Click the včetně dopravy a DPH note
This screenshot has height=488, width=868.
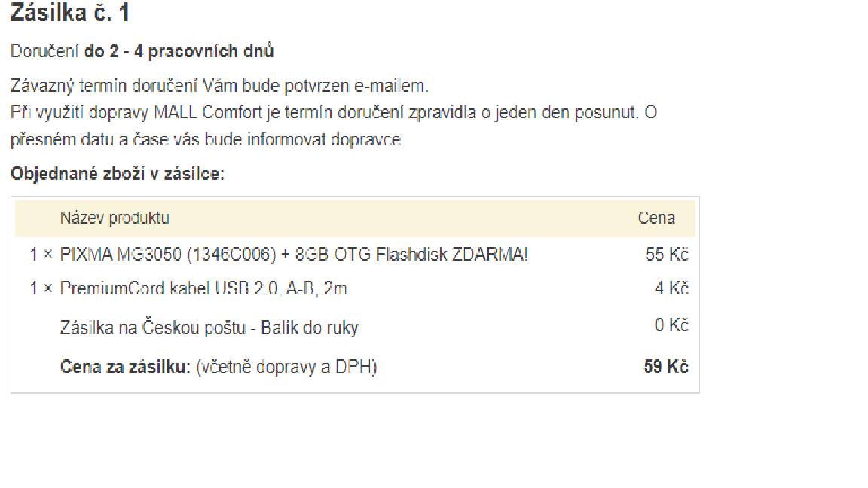click(x=286, y=366)
